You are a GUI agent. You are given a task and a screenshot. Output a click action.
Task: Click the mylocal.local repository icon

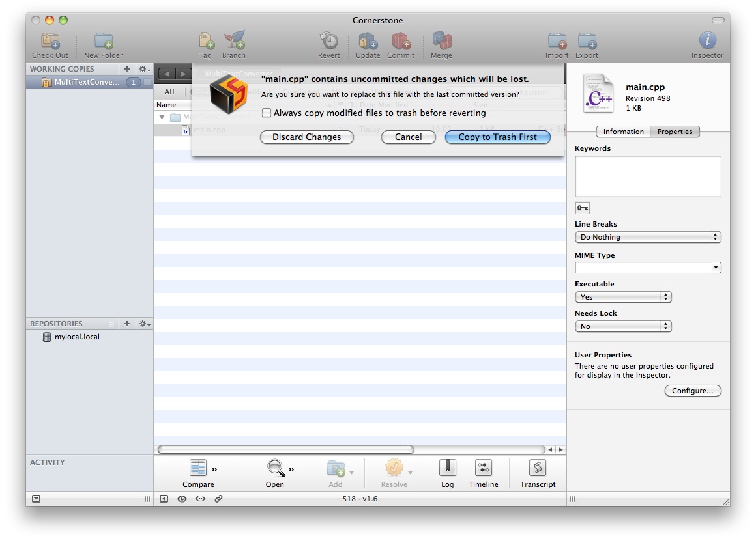click(x=47, y=337)
